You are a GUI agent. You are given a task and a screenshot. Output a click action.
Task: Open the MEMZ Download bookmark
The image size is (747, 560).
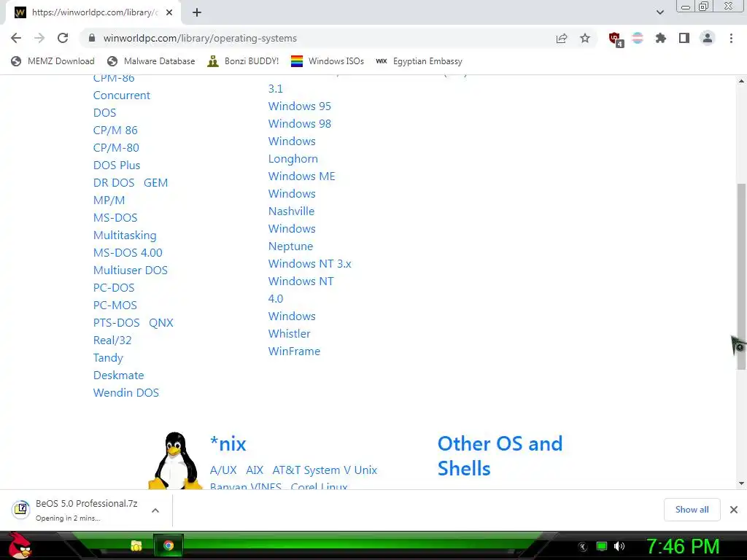pos(53,61)
